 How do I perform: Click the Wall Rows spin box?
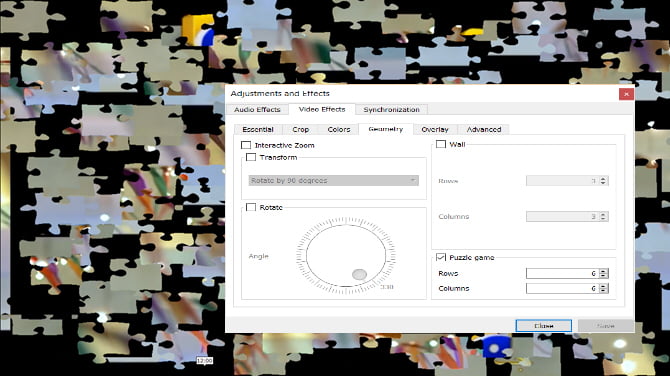coord(567,181)
